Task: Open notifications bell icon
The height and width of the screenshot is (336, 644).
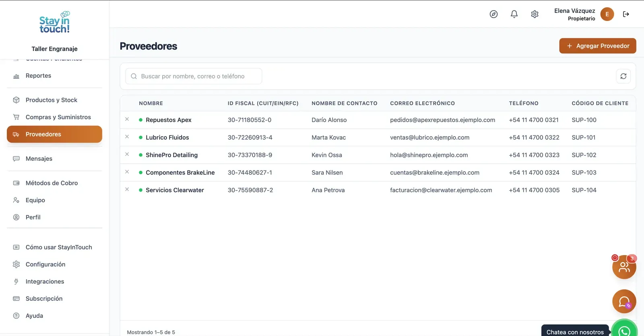Action: [514, 14]
